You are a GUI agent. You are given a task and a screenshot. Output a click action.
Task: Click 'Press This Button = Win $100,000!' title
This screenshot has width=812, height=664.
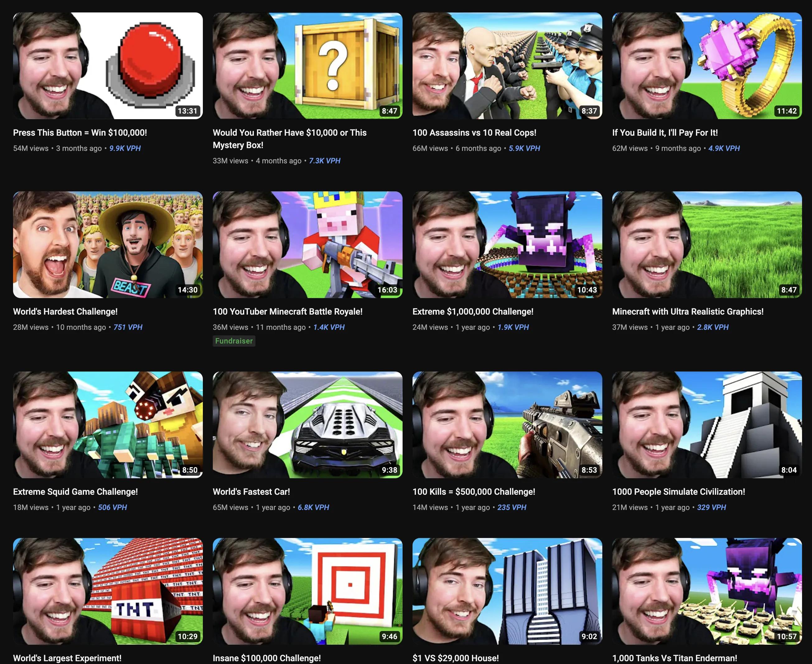pos(80,133)
